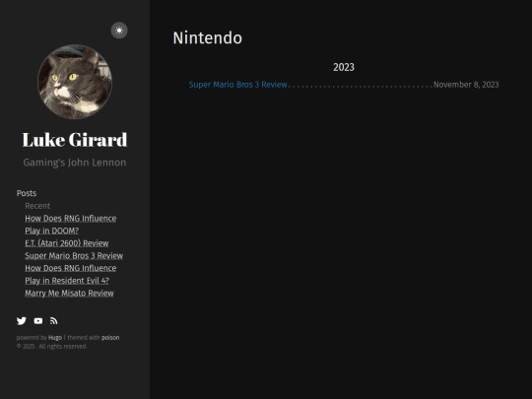Screen dimensions: 532x399
Task: Visit the Hugo link in footer
Action: (55, 338)
